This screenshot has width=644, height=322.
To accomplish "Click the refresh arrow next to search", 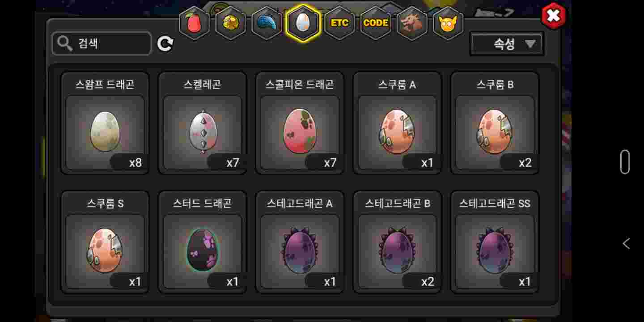I will point(165,43).
